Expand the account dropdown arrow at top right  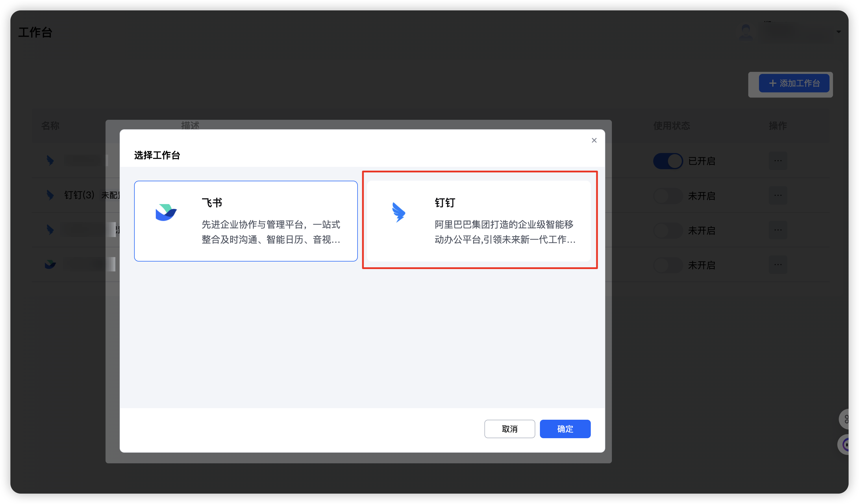click(x=838, y=32)
